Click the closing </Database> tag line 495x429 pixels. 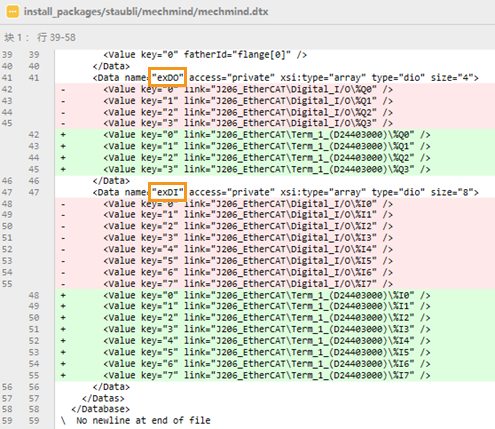[100, 409]
